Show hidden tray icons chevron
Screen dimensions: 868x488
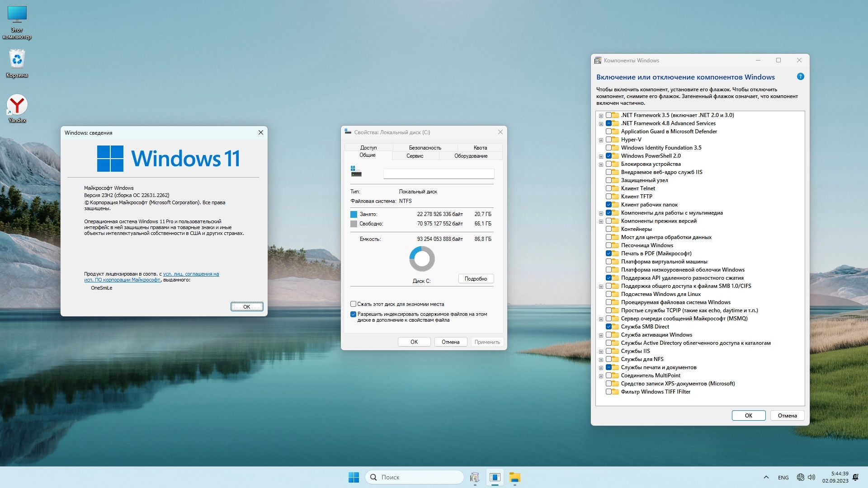point(766,477)
